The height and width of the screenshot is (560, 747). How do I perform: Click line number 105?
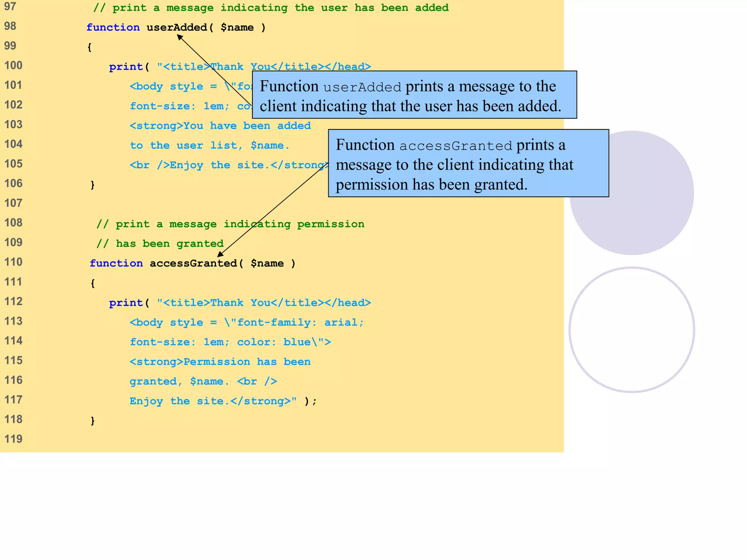click(x=13, y=164)
